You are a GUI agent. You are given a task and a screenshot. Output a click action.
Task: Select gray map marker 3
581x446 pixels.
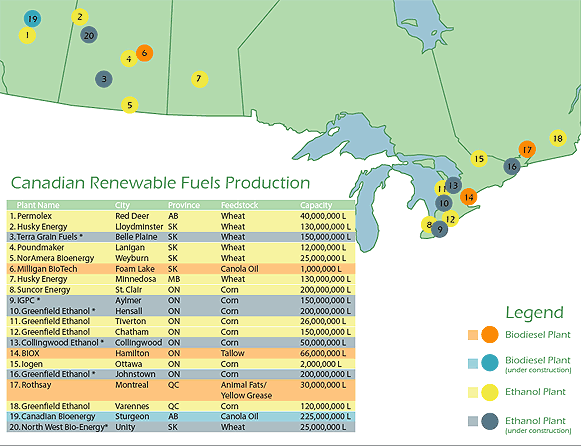pyautogui.click(x=104, y=79)
